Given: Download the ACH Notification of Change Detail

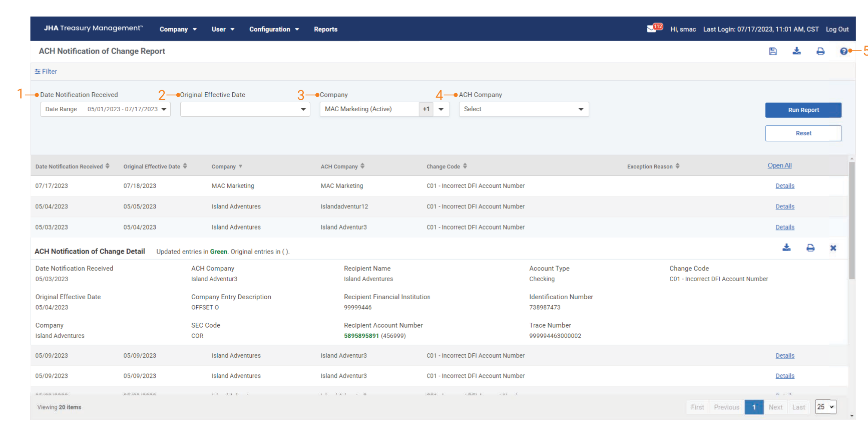Looking at the screenshot, I should [786, 248].
